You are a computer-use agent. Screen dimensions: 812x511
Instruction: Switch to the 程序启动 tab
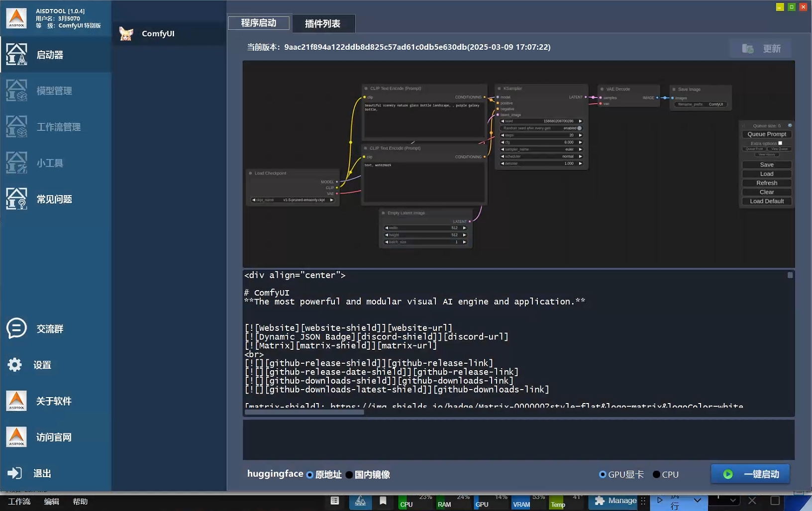click(259, 23)
